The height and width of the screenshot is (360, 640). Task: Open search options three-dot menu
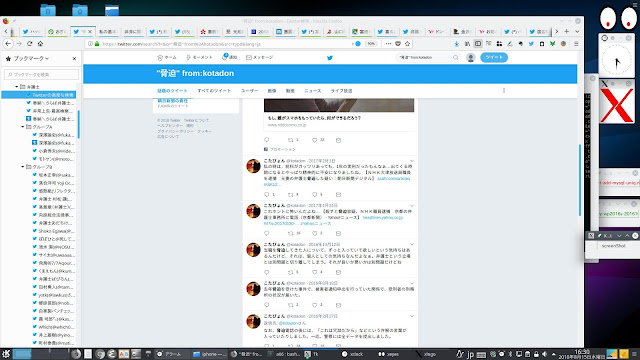(x=504, y=91)
